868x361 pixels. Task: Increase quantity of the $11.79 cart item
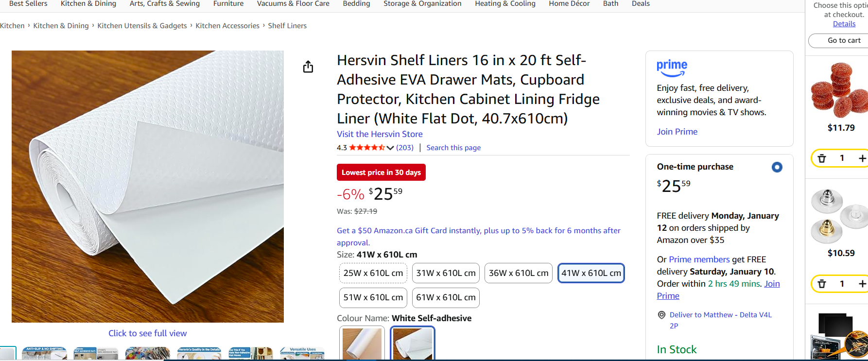coord(862,158)
